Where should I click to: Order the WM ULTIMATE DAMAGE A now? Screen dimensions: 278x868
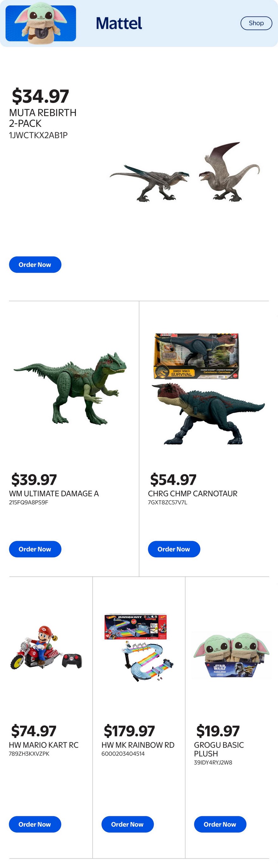coord(35,549)
